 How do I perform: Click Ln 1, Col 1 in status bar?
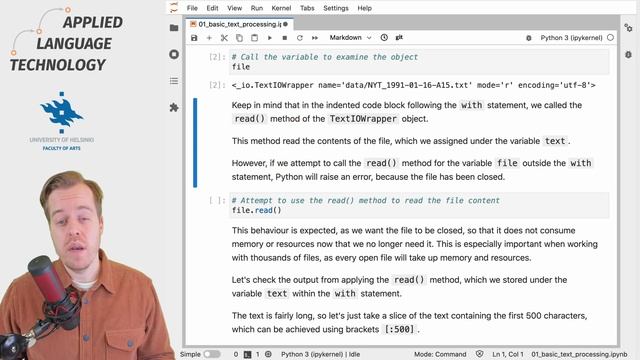click(508, 354)
